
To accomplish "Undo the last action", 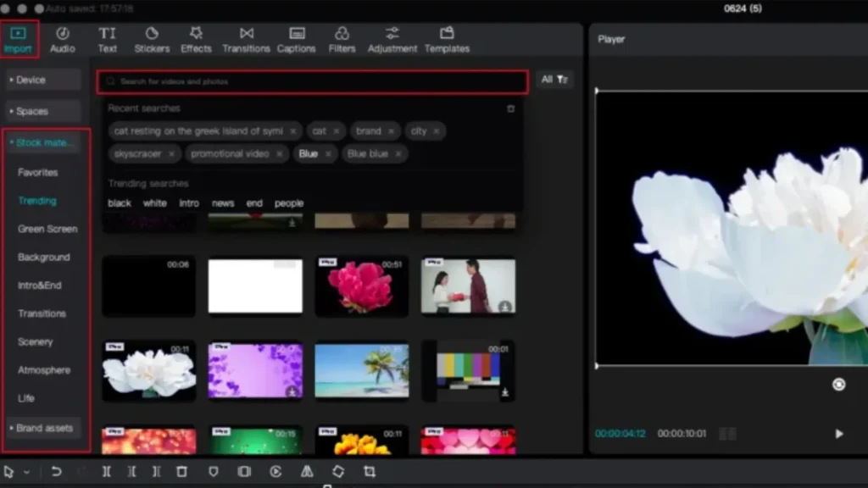I will pyautogui.click(x=56, y=472).
